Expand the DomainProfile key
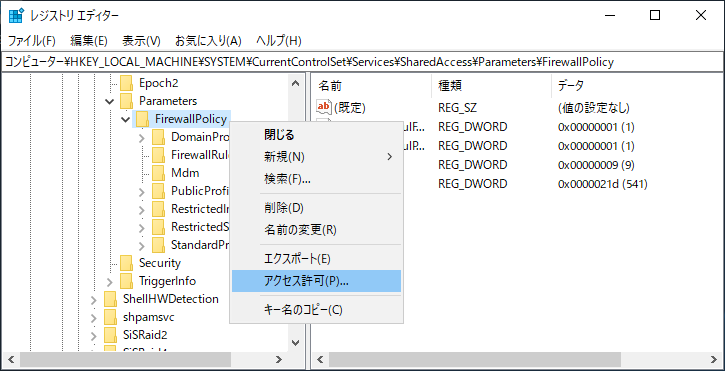Image resolution: width=725 pixels, height=371 pixels. (x=142, y=137)
